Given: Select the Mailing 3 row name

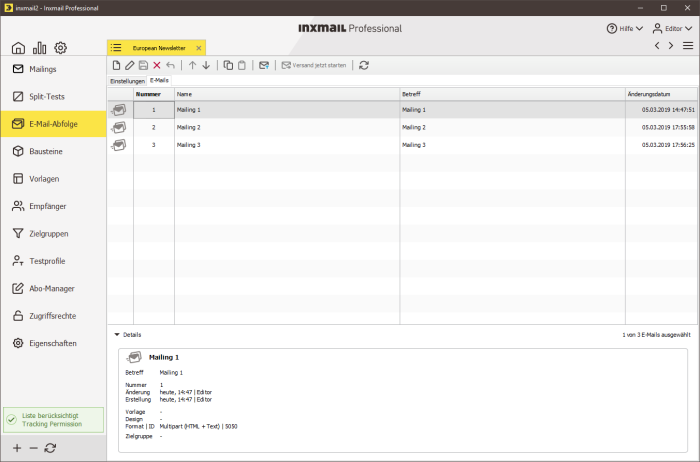Looking at the screenshot, I should [x=188, y=145].
